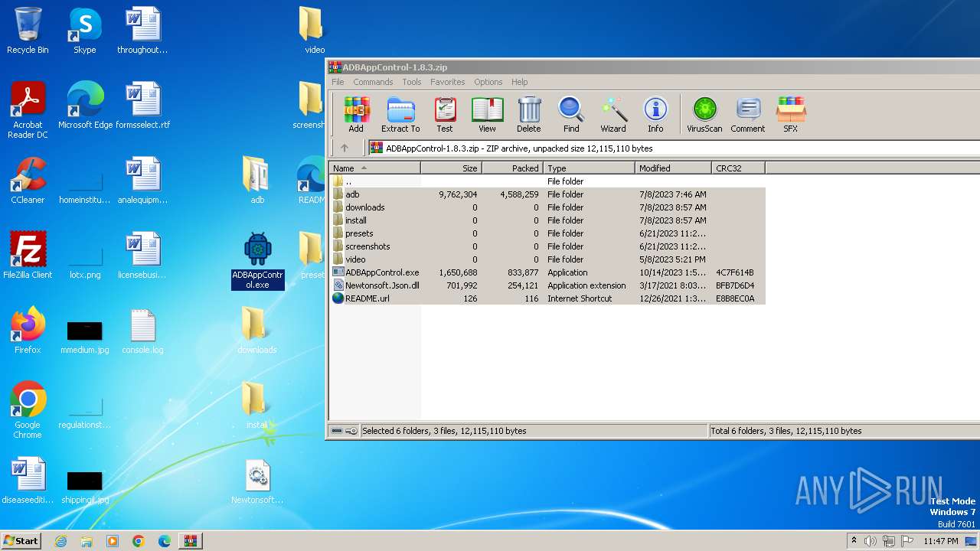Select the downloads folder in archive

point(547,207)
